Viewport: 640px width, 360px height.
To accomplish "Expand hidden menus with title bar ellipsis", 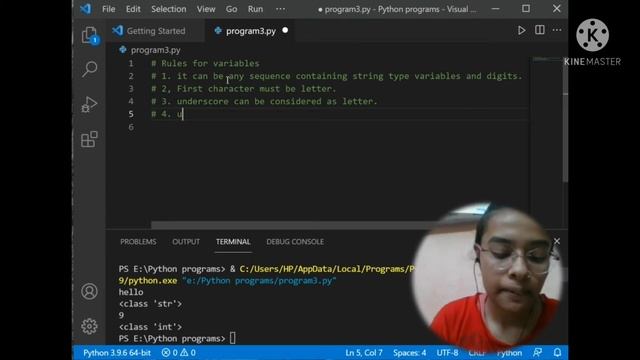I will click(280, 9).
